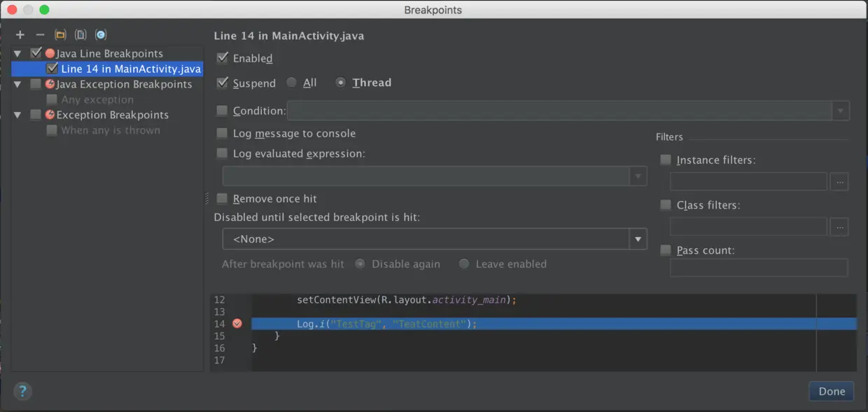Check Log message to console
This screenshot has width=868, height=412.
pyautogui.click(x=222, y=133)
